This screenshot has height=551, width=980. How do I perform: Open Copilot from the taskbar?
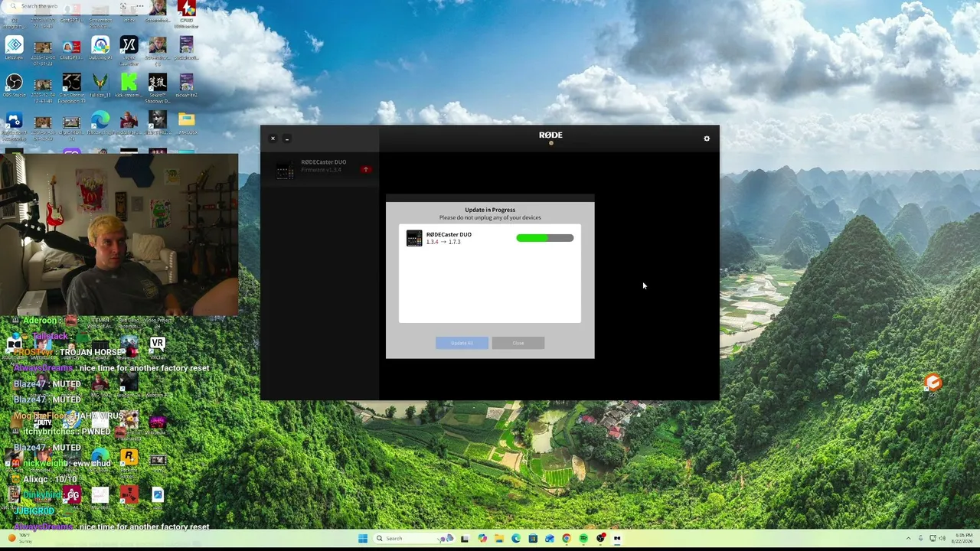(x=482, y=538)
